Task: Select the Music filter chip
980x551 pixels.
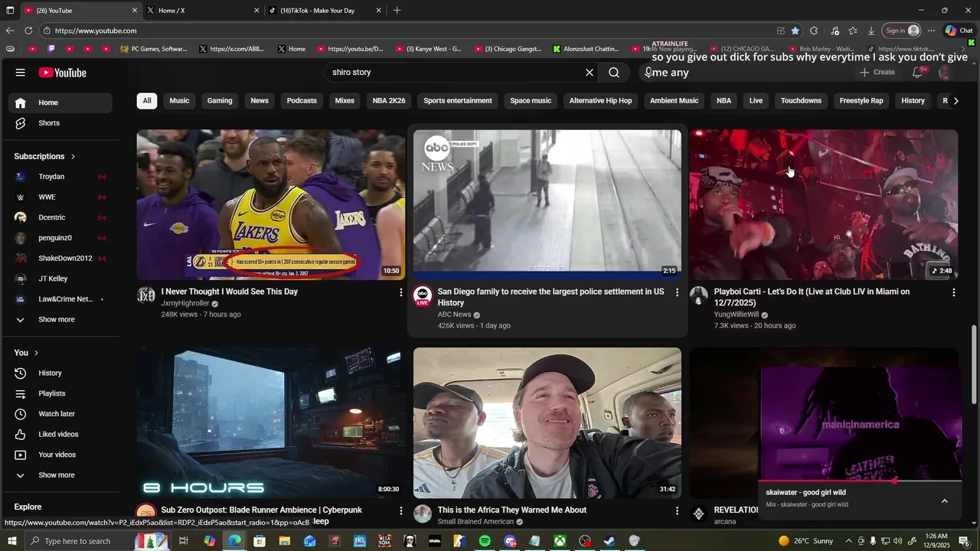Action: [179, 101]
